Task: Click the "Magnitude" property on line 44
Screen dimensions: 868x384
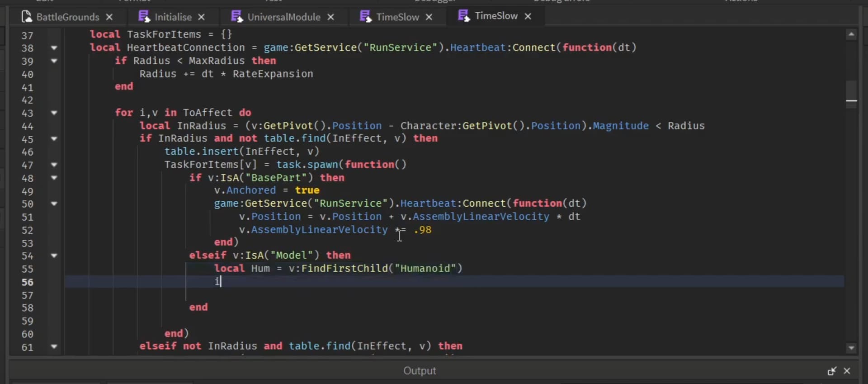Action: pos(621,126)
